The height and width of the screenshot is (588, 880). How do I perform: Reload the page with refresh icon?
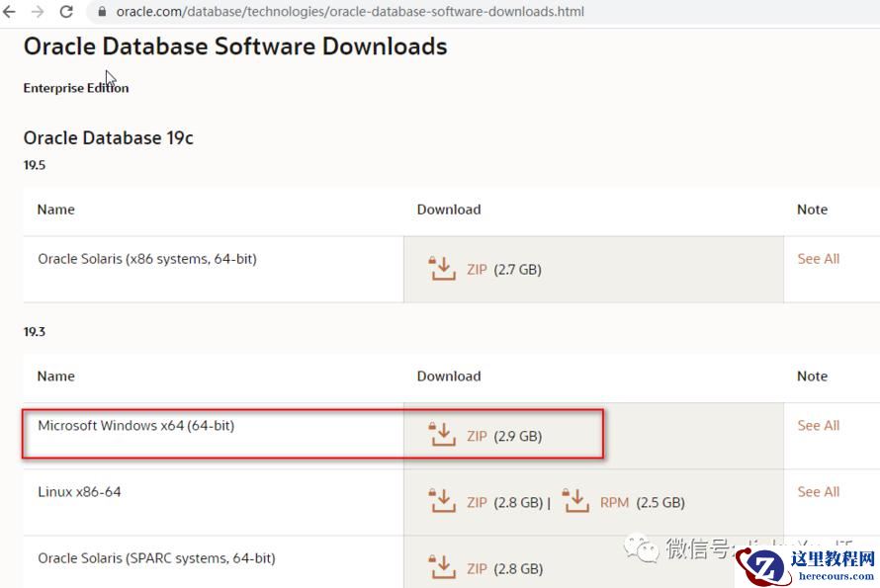[x=66, y=12]
